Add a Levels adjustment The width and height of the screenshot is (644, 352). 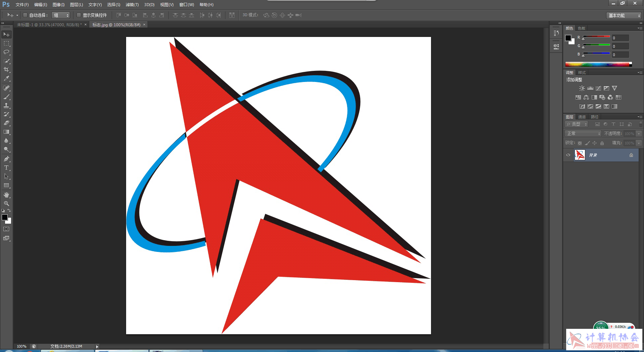pos(590,88)
